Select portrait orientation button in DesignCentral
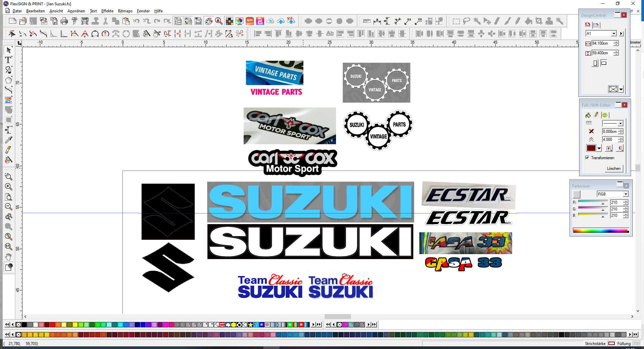 pos(595,63)
